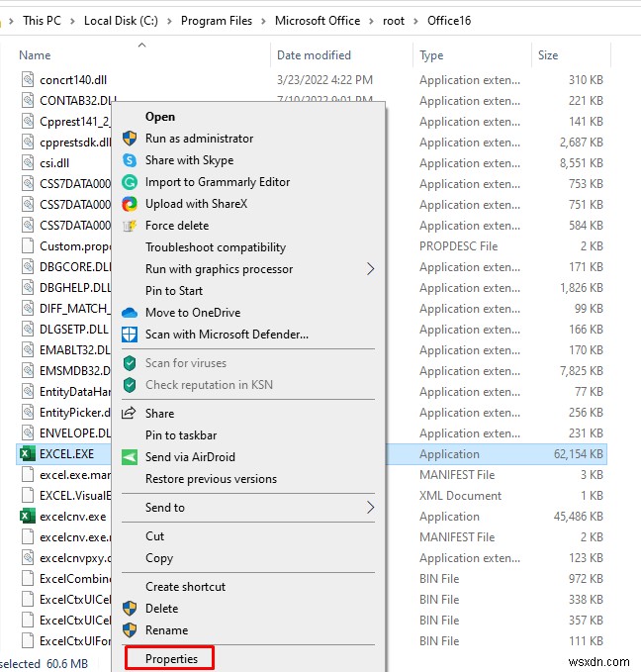Screen dimensions: 641x672
Task: Click the Microsoft Defender shield icon
Action: pyautogui.click(x=130, y=335)
